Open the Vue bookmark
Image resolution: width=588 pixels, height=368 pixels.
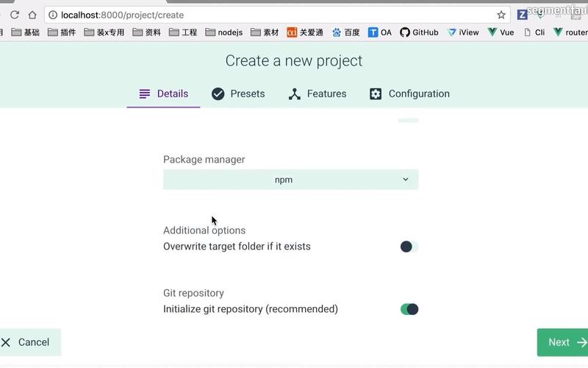pyautogui.click(x=501, y=32)
